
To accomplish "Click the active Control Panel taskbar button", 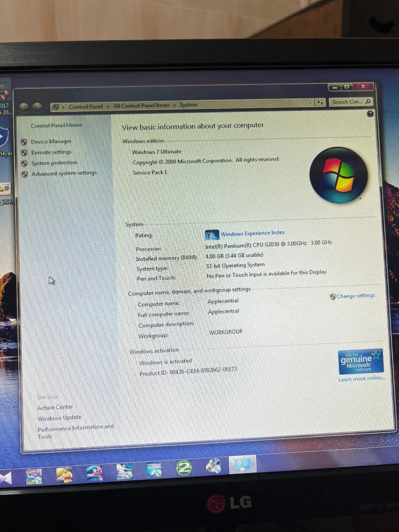I will click(242, 464).
